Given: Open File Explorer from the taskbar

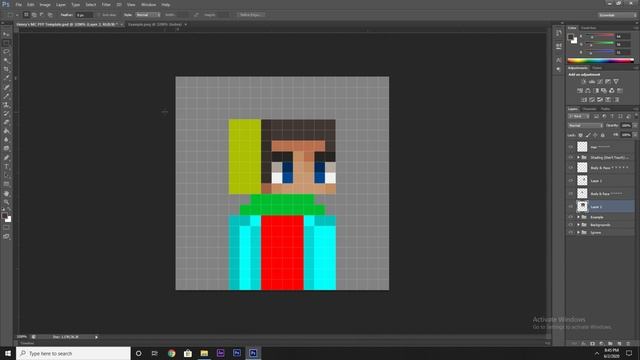Looking at the screenshot, I should click(204, 353).
